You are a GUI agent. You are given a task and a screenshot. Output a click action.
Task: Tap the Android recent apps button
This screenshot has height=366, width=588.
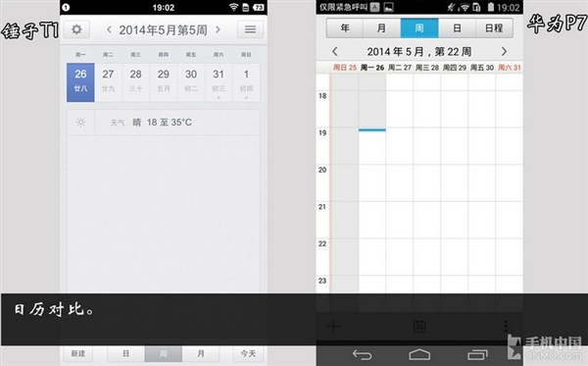tap(477, 354)
